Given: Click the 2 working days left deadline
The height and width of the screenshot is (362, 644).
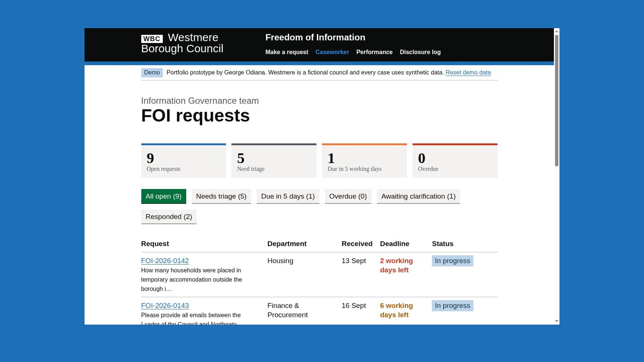Looking at the screenshot, I should (396, 265).
